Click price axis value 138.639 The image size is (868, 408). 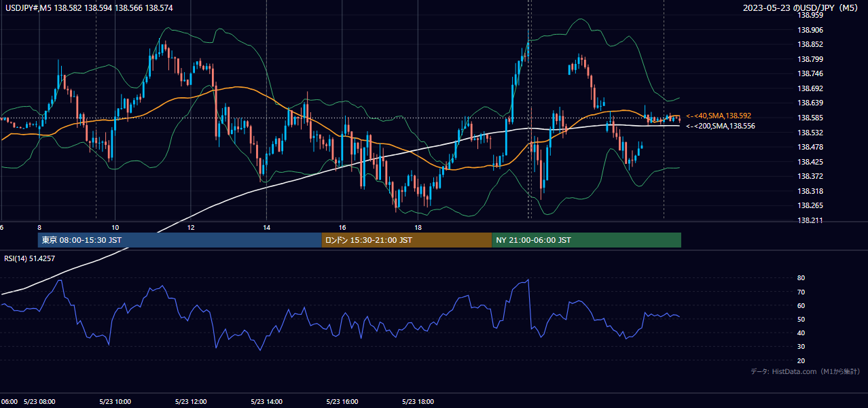tap(809, 103)
